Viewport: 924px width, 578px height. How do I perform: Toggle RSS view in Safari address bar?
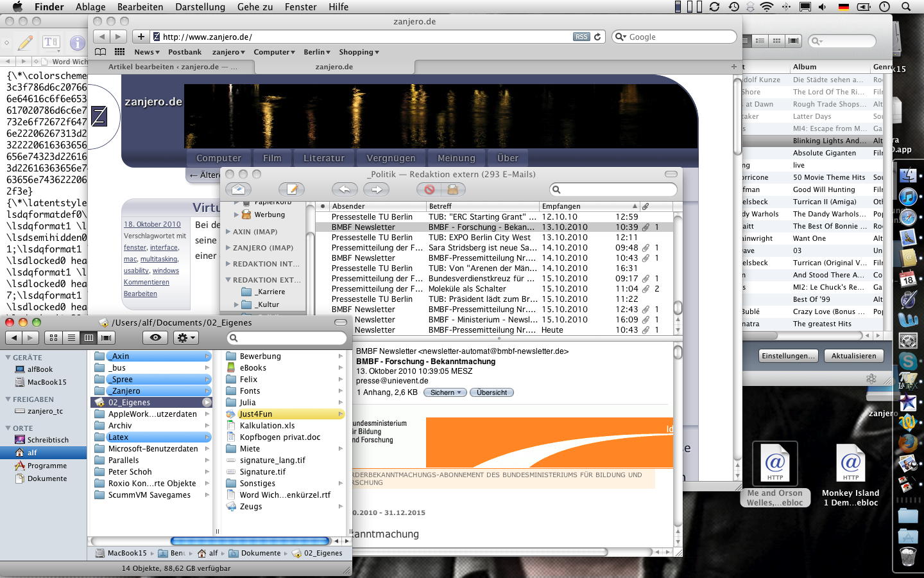click(581, 37)
